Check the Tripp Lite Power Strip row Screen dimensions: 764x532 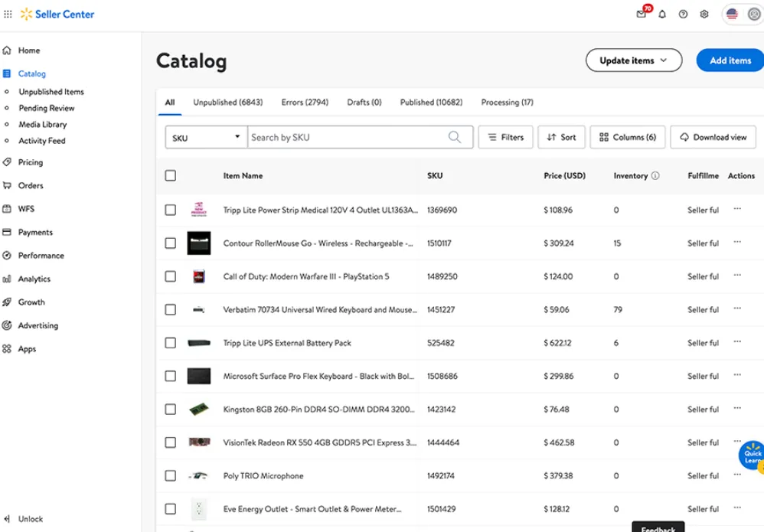tap(171, 210)
